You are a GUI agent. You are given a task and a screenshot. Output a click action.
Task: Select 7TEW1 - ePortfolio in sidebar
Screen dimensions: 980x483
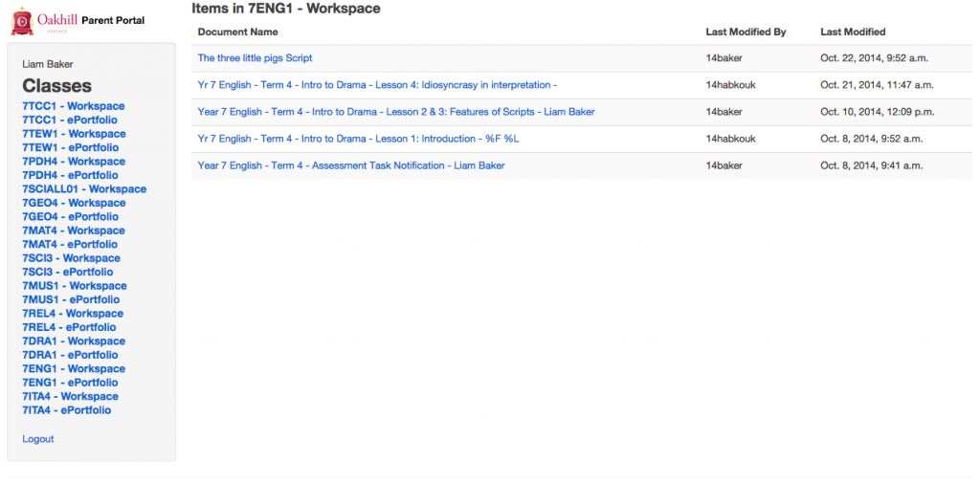[70, 147]
